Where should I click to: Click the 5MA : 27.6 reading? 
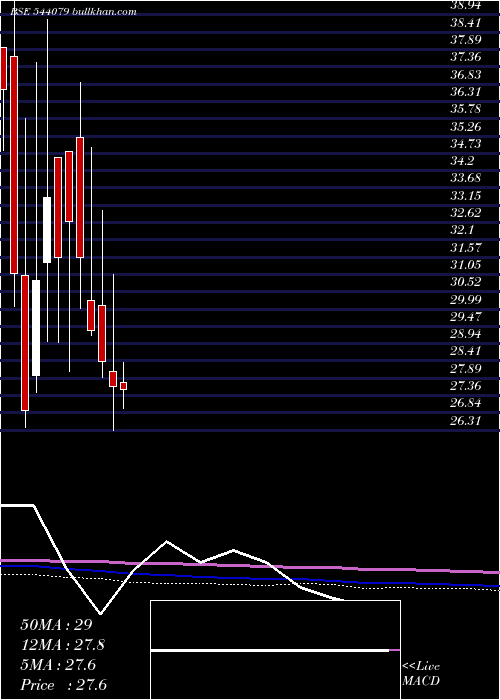58,665
